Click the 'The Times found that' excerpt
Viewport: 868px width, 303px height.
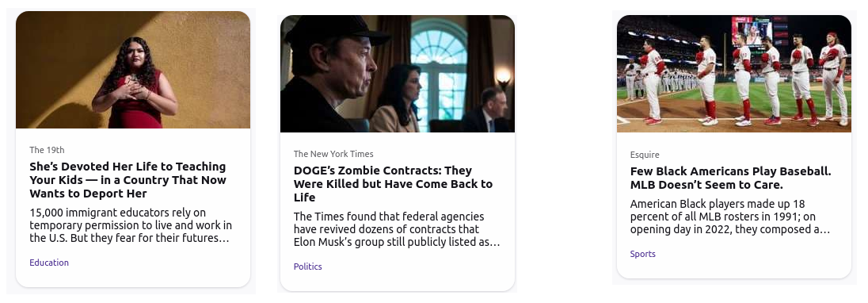(x=397, y=229)
